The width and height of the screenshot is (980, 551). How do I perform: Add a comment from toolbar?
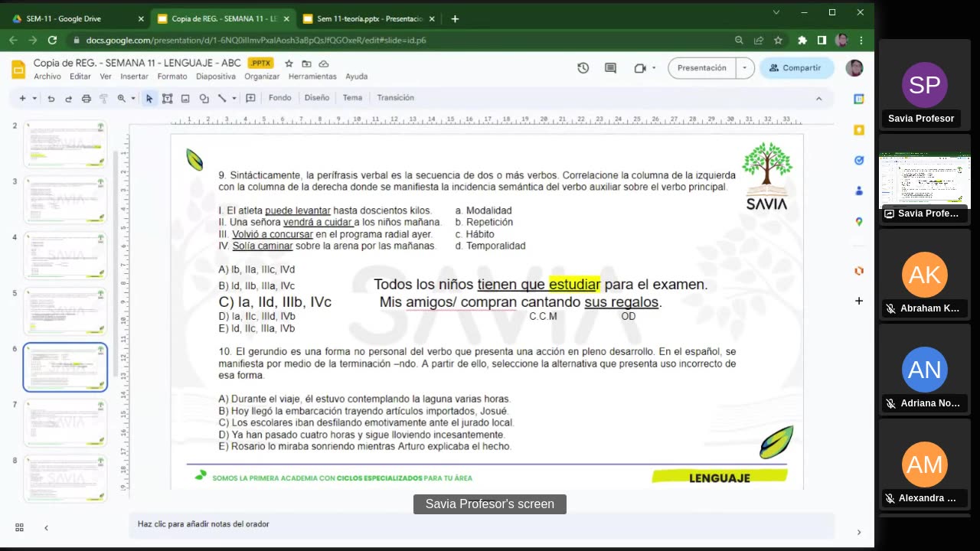coord(250,98)
